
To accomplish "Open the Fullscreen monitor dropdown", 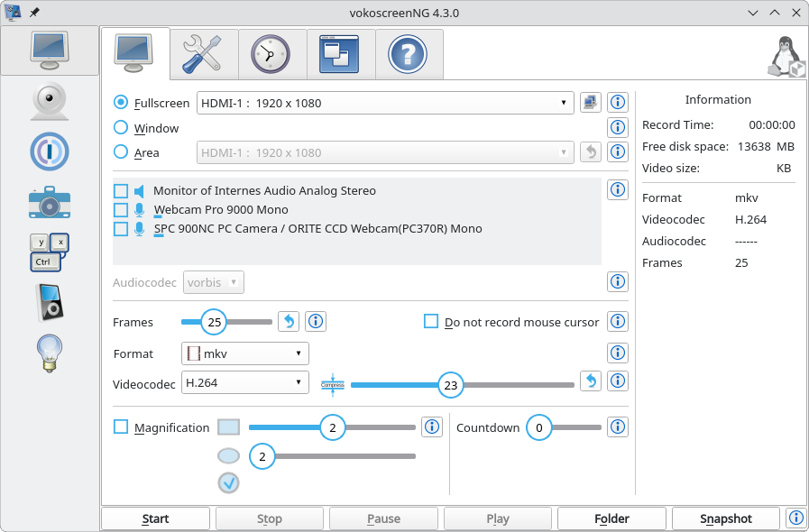I will coord(385,103).
